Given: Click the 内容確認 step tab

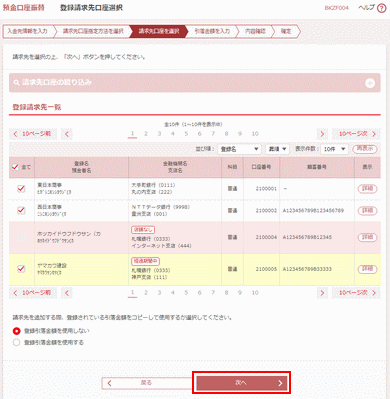Looking at the screenshot, I should [255, 31].
